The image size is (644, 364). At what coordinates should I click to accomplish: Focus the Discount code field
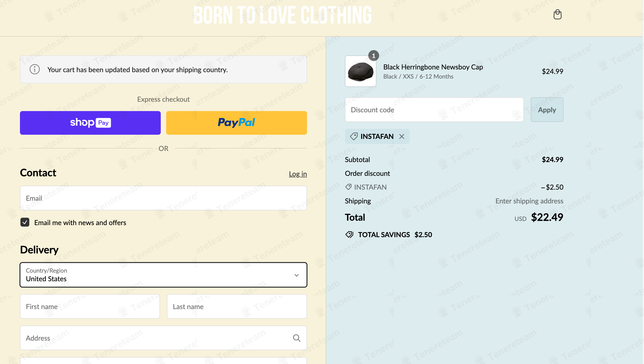point(434,110)
